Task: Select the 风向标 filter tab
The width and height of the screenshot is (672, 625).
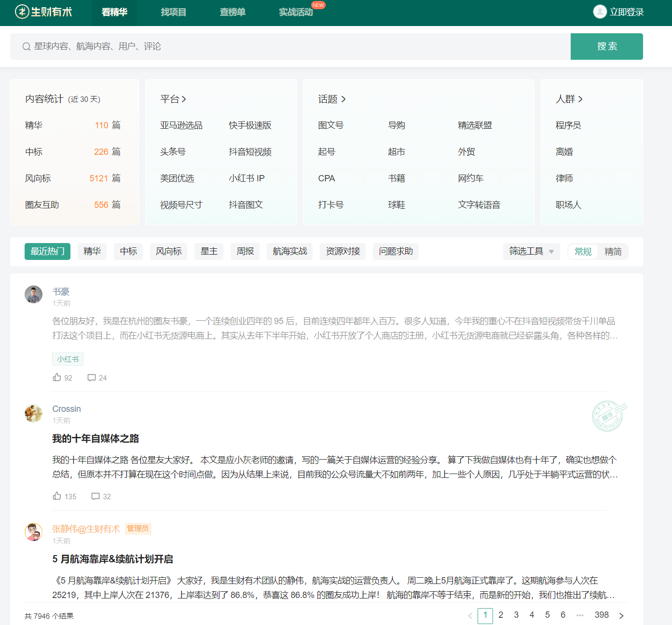Action: (169, 251)
